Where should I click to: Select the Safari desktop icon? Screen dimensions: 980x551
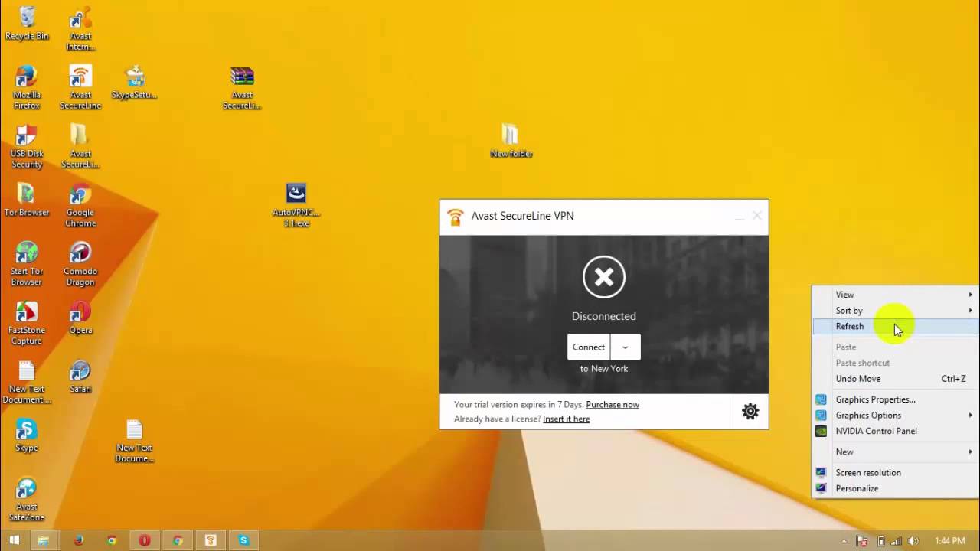click(x=80, y=377)
